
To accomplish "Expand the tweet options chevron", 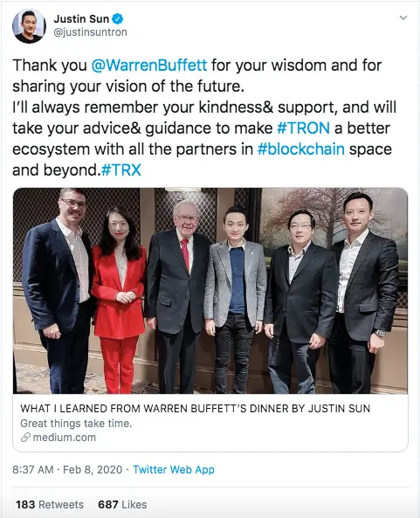I will pyautogui.click(x=403, y=17).
